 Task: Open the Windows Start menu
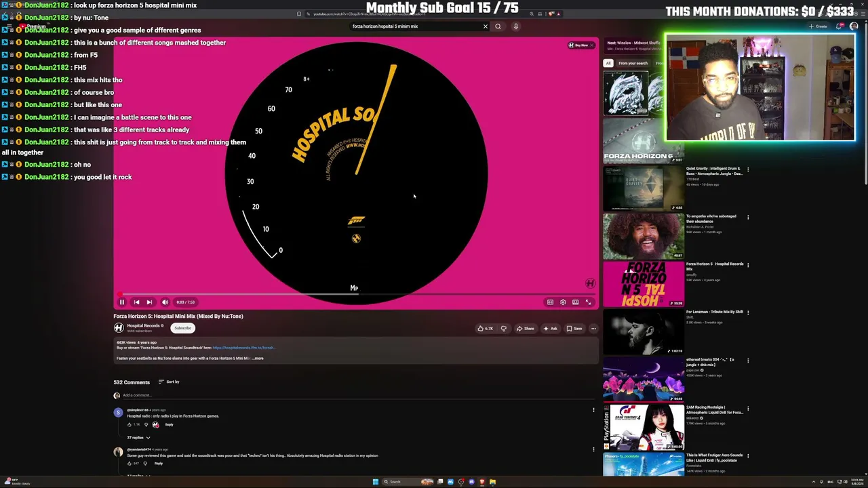coord(375,482)
